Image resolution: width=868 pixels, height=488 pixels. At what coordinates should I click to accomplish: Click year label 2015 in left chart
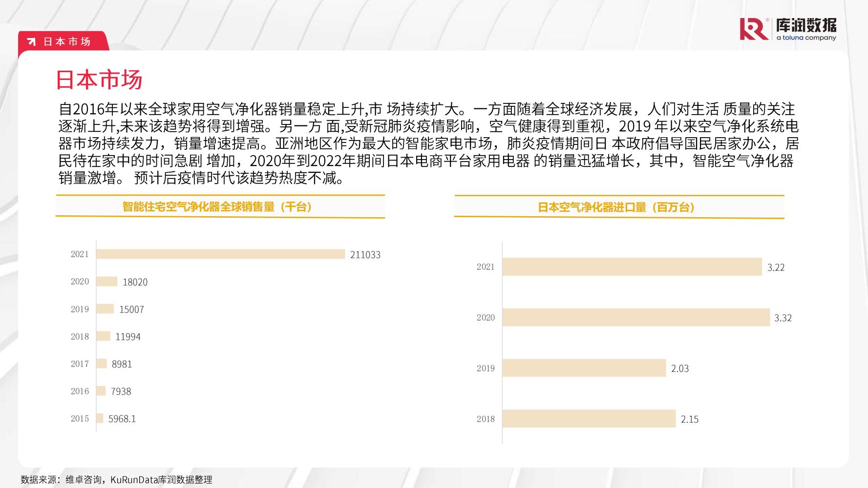pyautogui.click(x=80, y=418)
